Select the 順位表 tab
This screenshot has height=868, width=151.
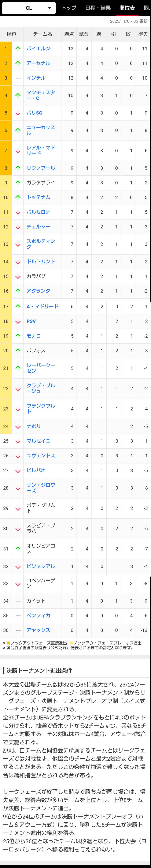click(x=127, y=8)
